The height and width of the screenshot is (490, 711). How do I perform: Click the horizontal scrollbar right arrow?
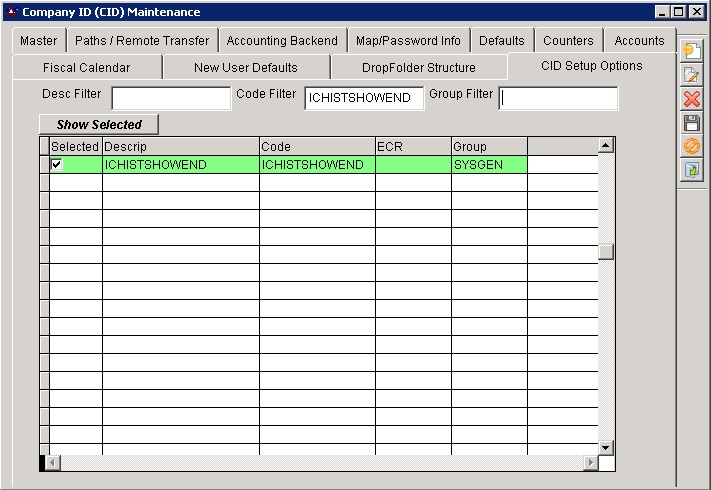tap(591, 463)
